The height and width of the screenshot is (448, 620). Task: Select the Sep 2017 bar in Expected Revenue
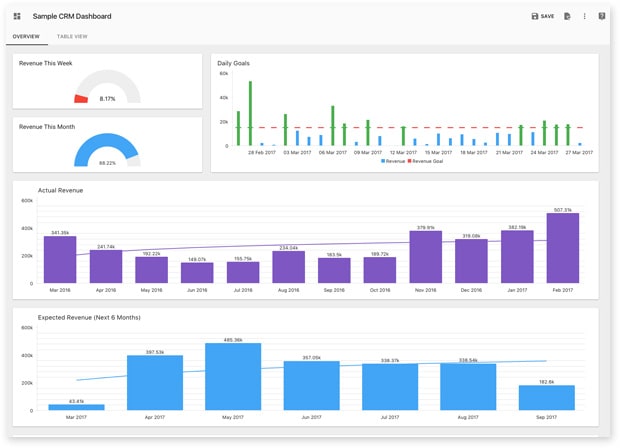point(546,398)
